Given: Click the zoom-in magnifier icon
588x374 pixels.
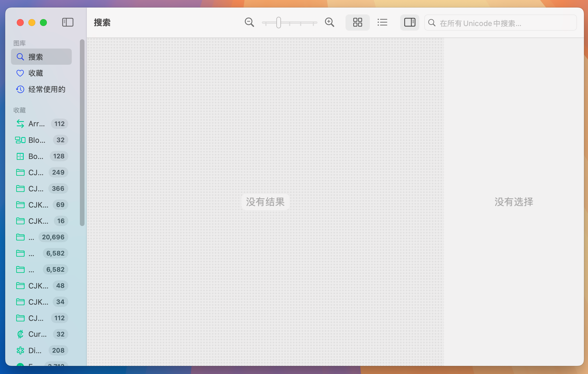Looking at the screenshot, I should 330,22.
